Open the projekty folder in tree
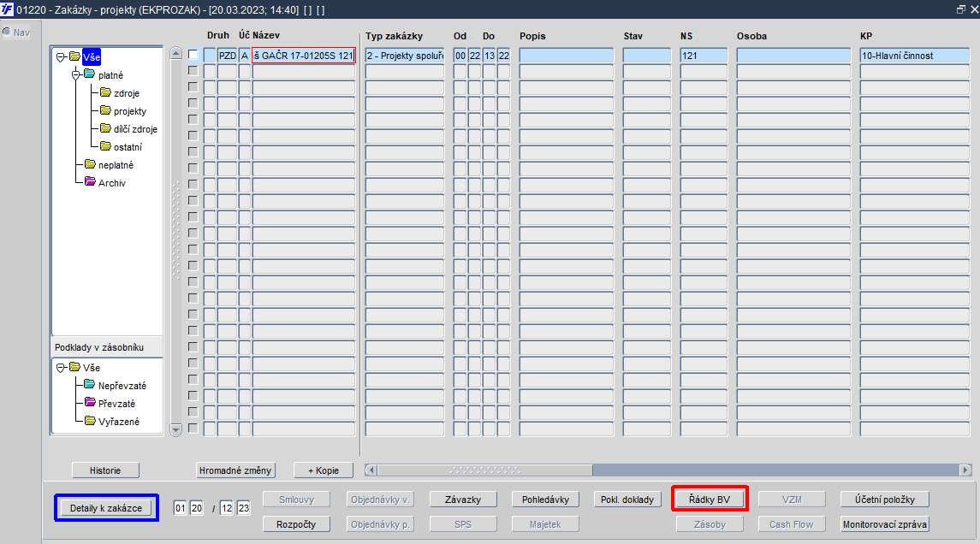This screenshot has width=980, height=544. click(123, 110)
